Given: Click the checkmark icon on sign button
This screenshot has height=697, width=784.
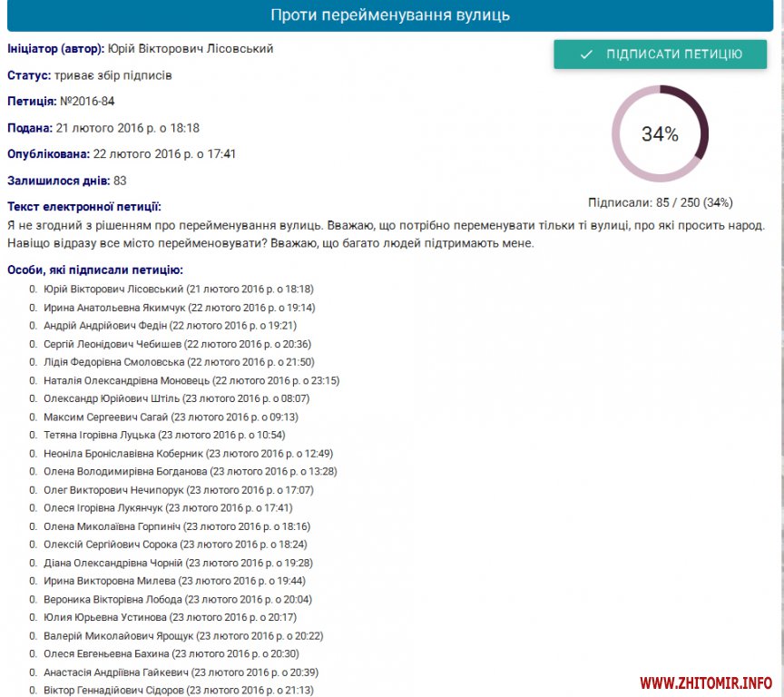Looking at the screenshot, I should (x=586, y=54).
